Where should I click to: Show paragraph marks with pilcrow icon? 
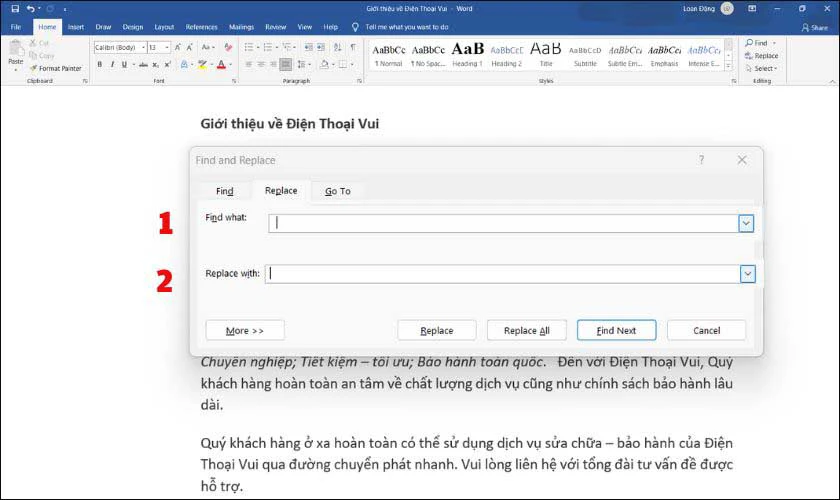pos(353,47)
